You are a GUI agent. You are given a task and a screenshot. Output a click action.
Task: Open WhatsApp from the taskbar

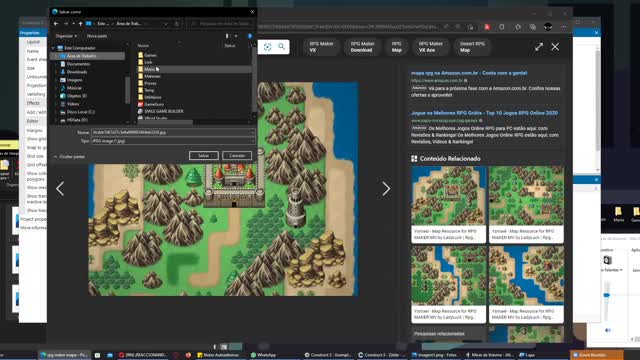(x=263, y=355)
